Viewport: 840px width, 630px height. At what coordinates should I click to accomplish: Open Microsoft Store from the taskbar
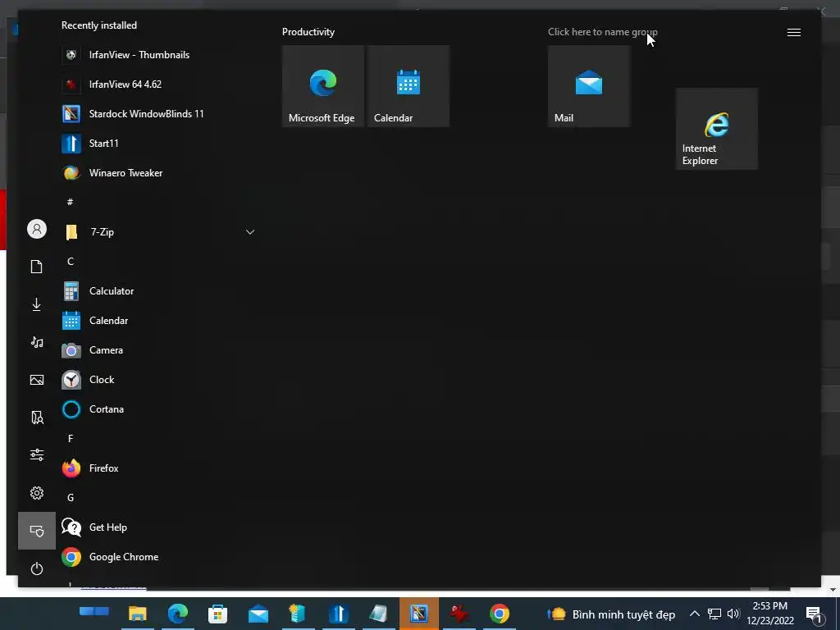pos(218,614)
